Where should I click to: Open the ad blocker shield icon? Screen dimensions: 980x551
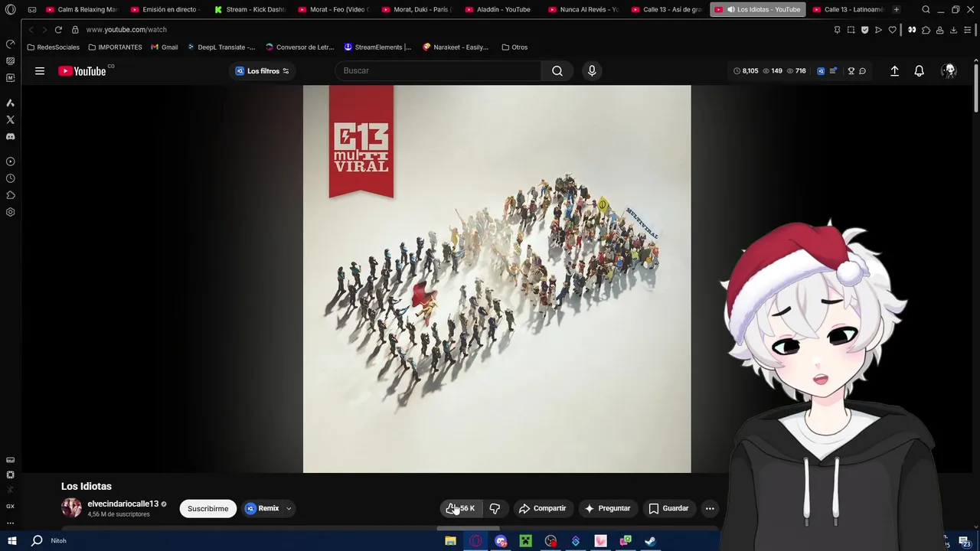864,30
